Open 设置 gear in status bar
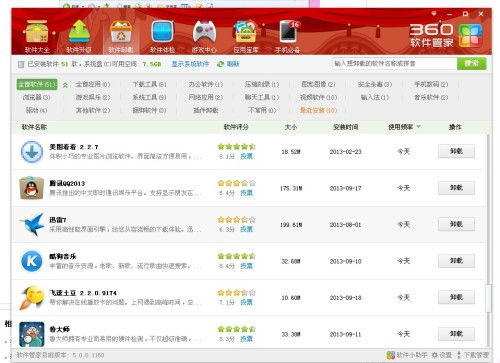The image size is (500, 363). (435, 355)
